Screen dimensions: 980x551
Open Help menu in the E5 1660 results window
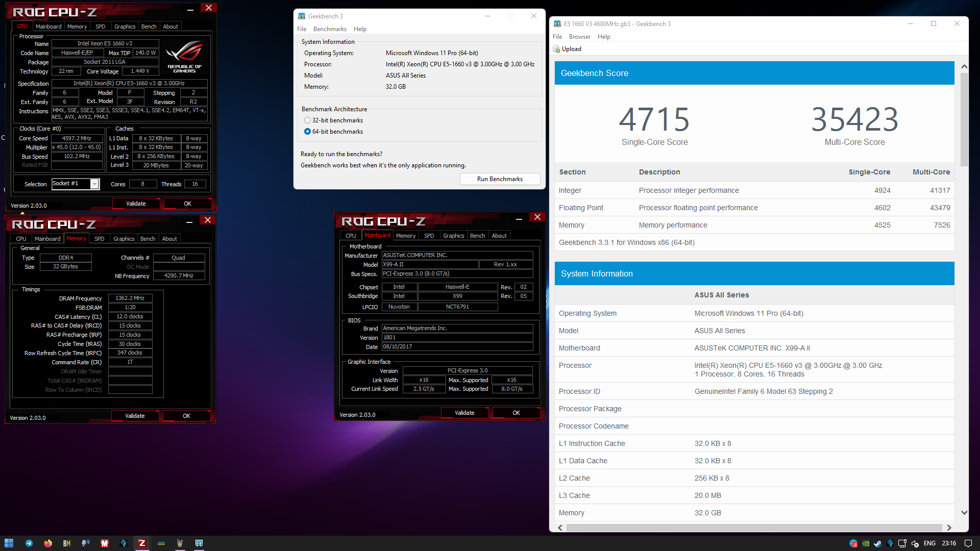tap(604, 37)
